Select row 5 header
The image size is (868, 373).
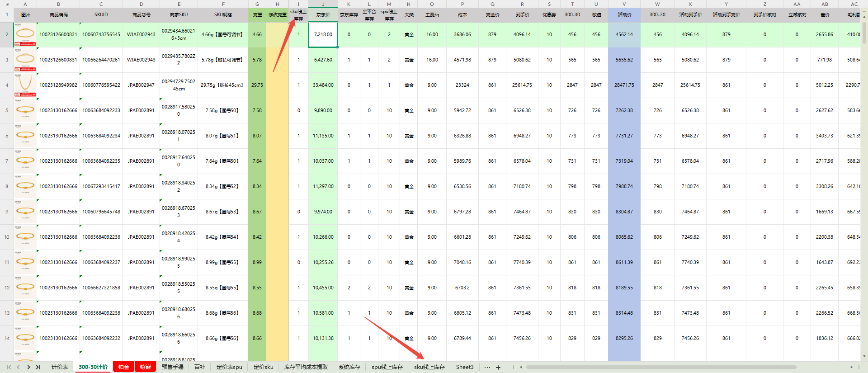pos(7,110)
